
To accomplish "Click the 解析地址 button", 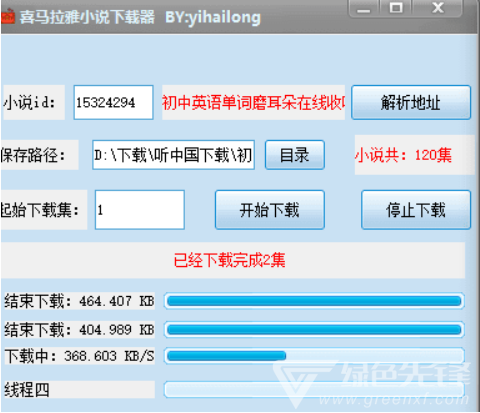I will click(x=411, y=102).
